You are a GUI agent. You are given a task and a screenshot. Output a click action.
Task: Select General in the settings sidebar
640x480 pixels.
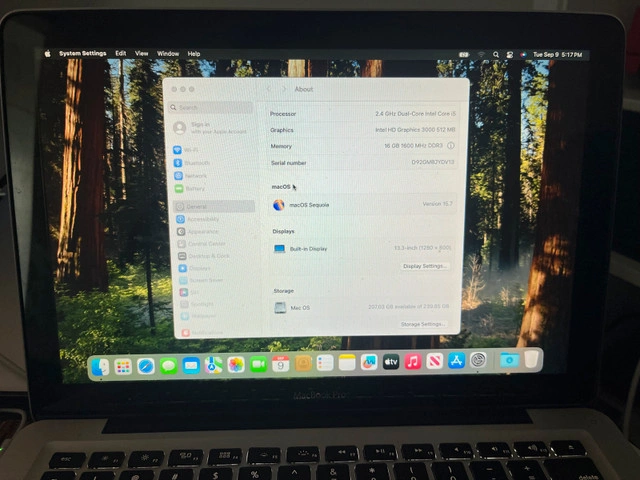tap(214, 207)
